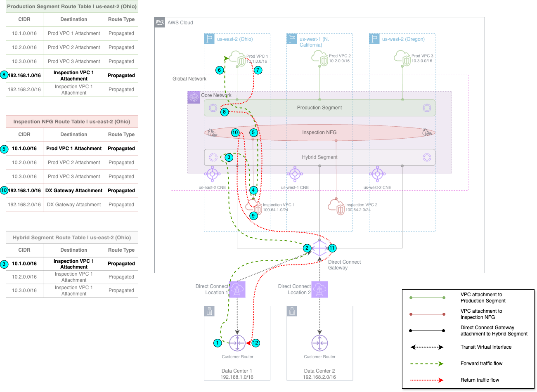Click the AWS Cloud logo icon
Screen dimensions: 537x392
[160, 22]
